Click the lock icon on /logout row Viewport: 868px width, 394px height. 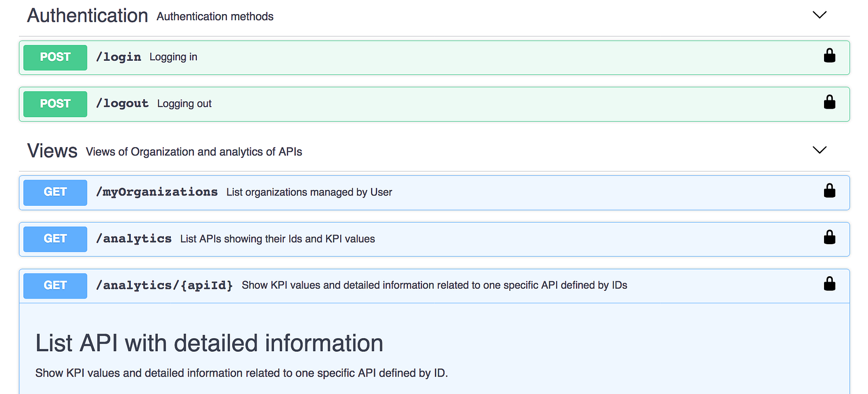point(829,103)
